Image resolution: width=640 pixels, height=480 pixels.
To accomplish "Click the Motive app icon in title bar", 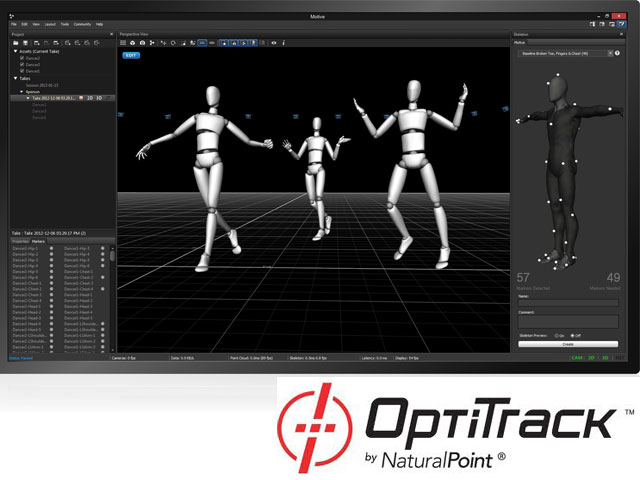I will 12,16.
